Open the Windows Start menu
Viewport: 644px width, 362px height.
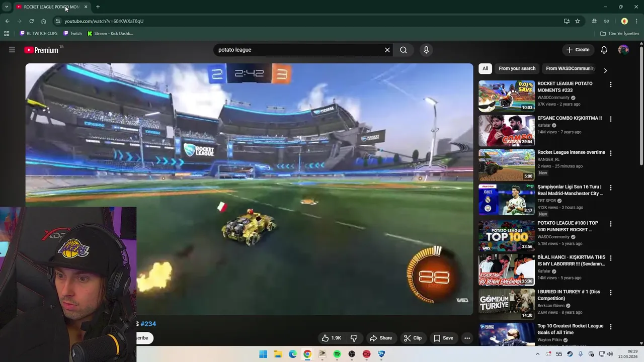coord(263,354)
